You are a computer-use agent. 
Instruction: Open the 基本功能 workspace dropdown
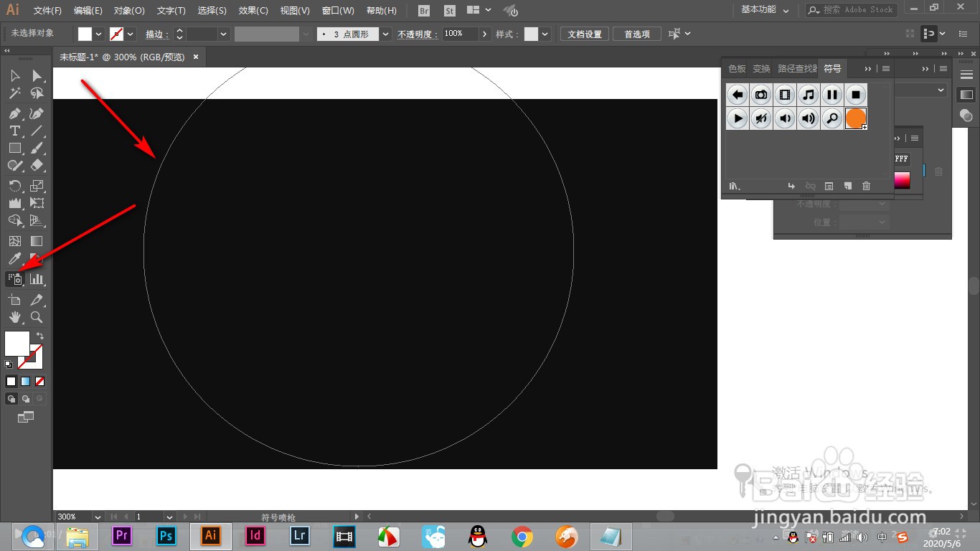click(x=765, y=10)
